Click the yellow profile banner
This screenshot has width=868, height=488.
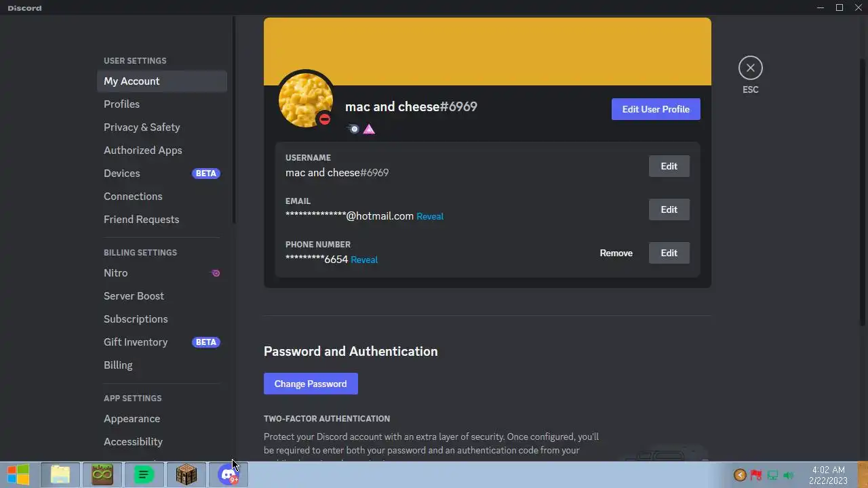pyautogui.click(x=488, y=51)
